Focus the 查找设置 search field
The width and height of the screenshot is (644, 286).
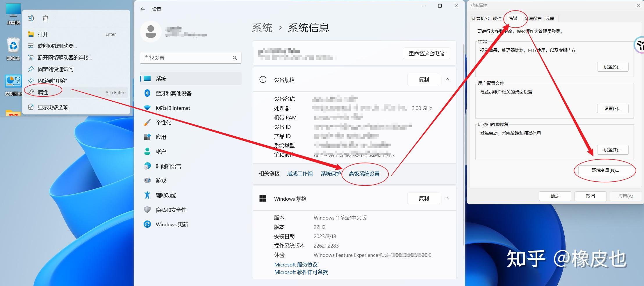[191, 58]
